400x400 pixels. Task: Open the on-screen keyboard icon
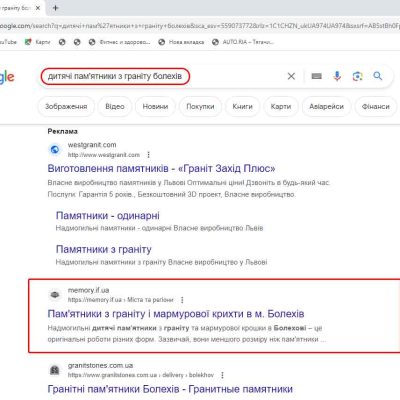pos(316,76)
